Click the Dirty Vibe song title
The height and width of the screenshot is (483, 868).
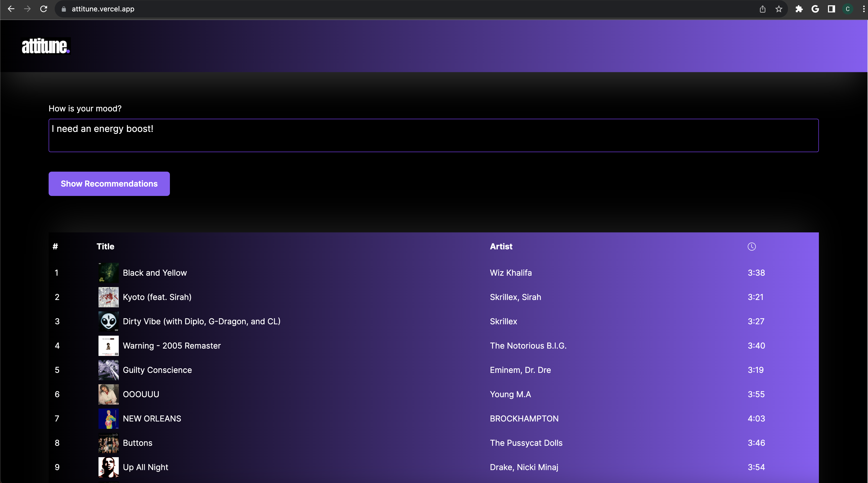pos(202,321)
